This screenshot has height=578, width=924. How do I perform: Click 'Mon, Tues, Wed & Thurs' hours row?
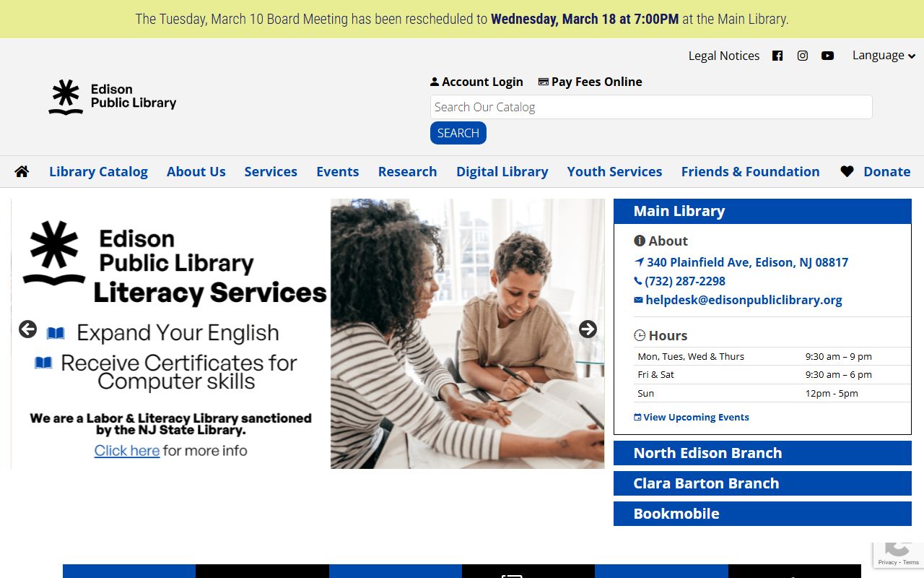(x=772, y=356)
